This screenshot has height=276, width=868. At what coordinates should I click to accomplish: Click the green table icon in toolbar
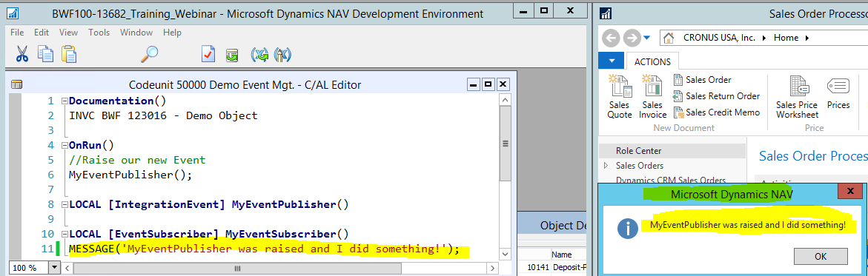point(231,55)
